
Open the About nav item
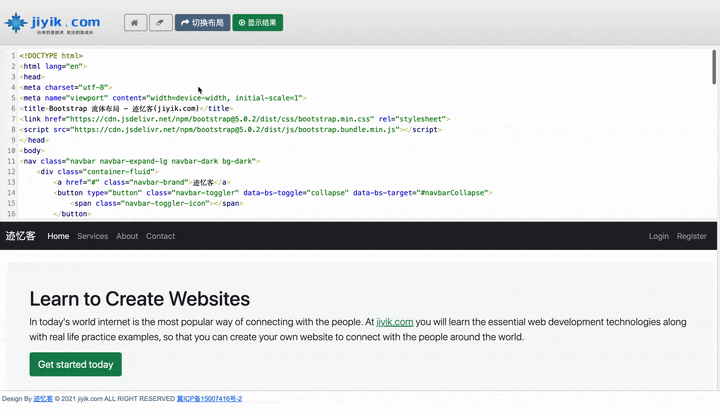[127, 236]
